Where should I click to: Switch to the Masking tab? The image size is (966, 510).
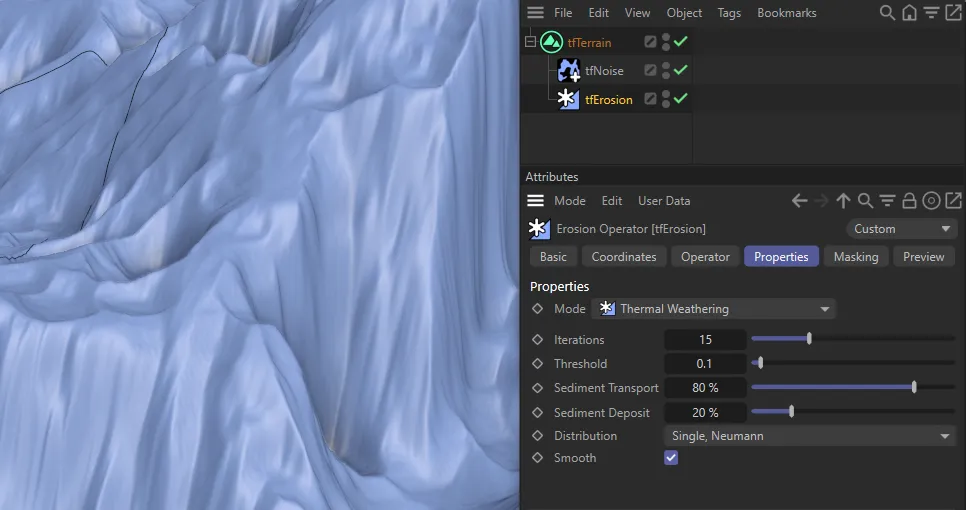point(856,256)
